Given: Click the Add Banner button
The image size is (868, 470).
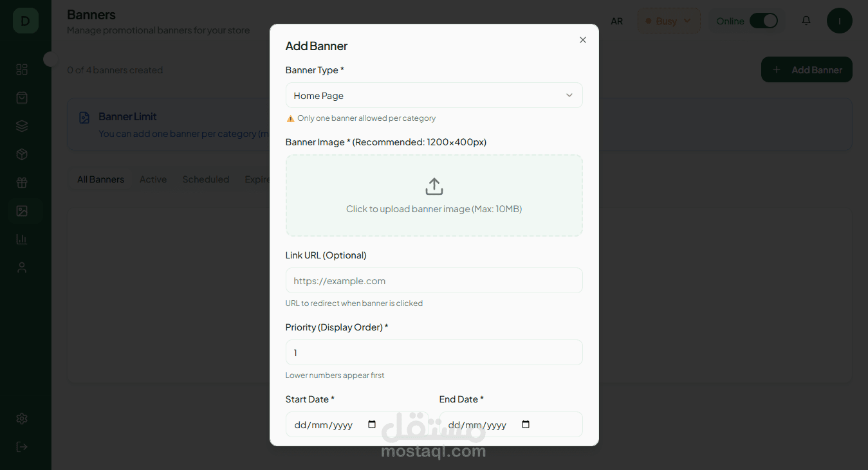Looking at the screenshot, I should [806, 69].
